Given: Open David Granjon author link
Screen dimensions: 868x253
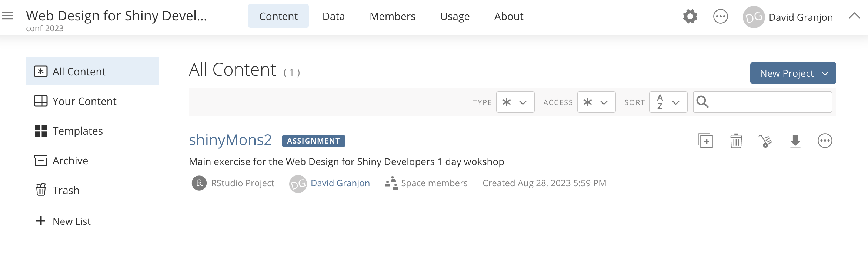Looking at the screenshot, I should 340,183.
